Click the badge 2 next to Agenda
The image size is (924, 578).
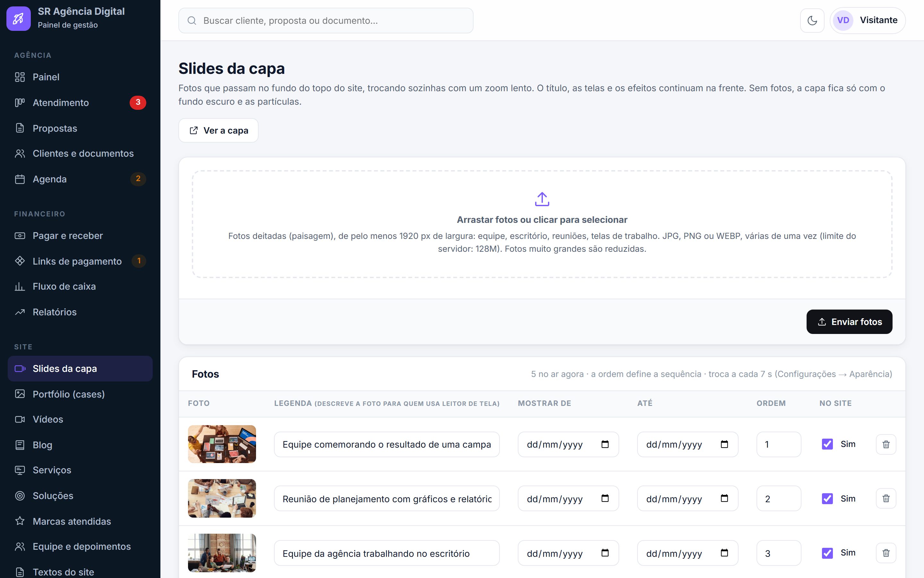point(138,179)
